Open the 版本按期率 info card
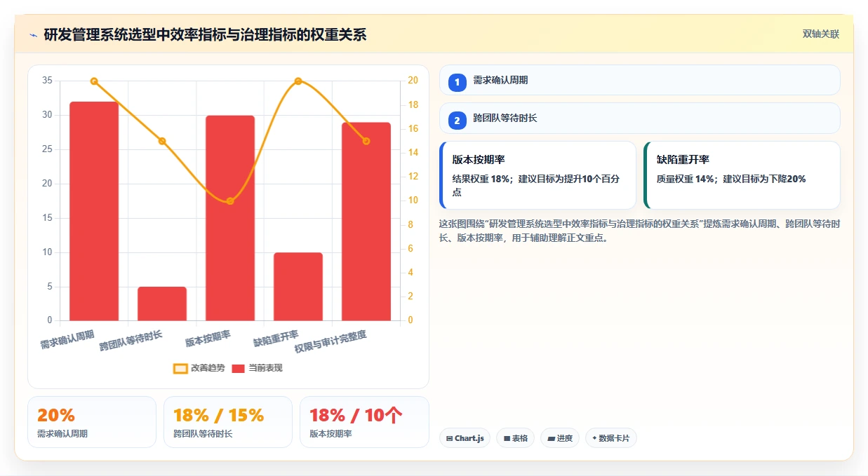868x476 pixels. pos(538,175)
